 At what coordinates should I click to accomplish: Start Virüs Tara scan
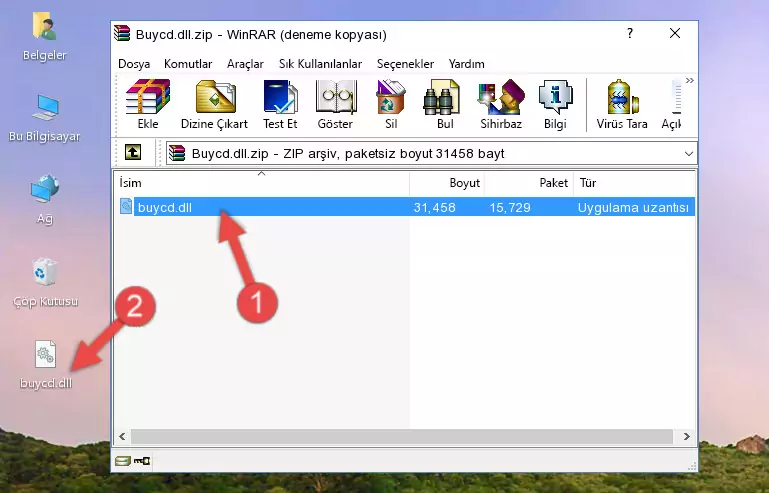622,104
